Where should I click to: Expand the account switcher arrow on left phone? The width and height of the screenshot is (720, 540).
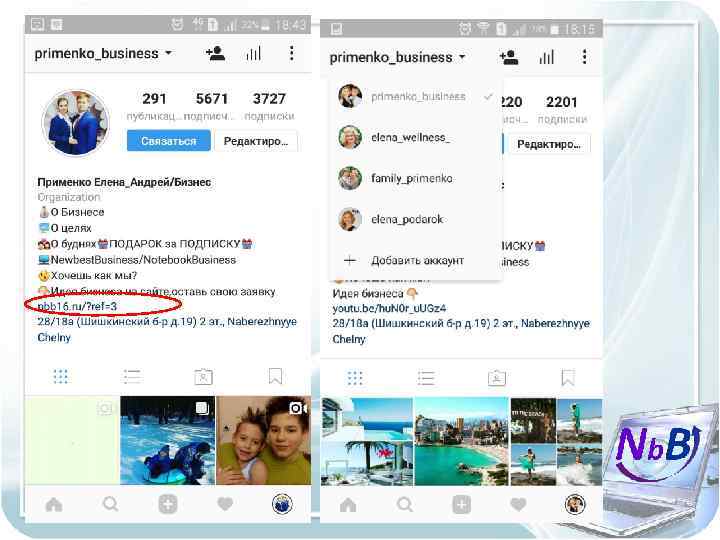click(x=169, y=53)
